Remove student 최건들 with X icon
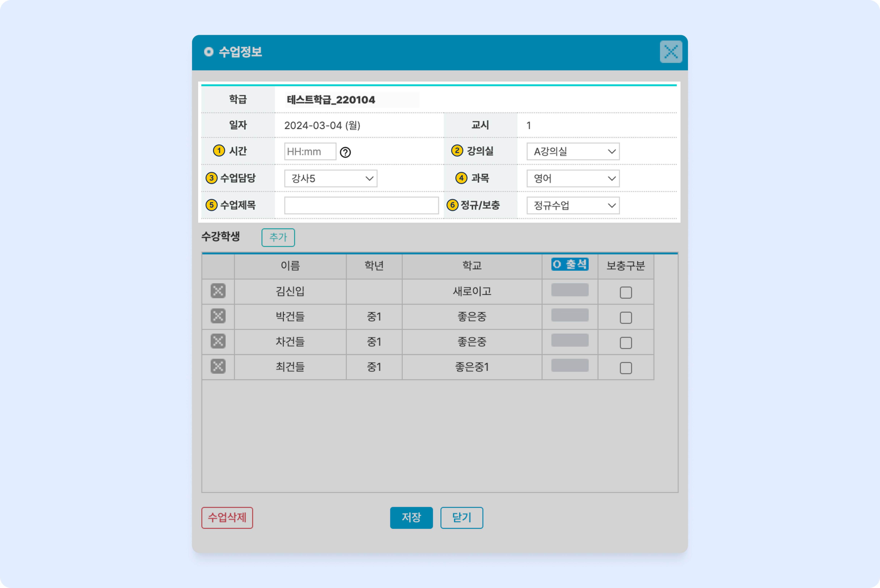This screenshot has width=880, height=588. [218, 366]
